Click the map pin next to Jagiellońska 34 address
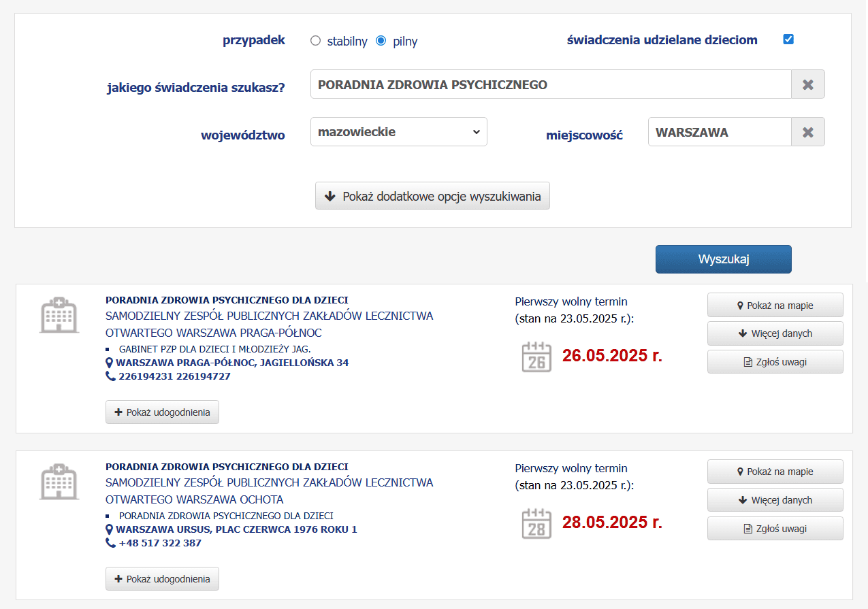The width and height of the screenshot is (868, 609). (x=110, y=363)
